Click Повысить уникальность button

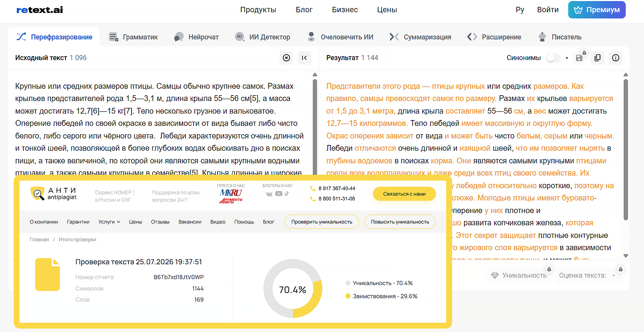click(x=400, y=222)
